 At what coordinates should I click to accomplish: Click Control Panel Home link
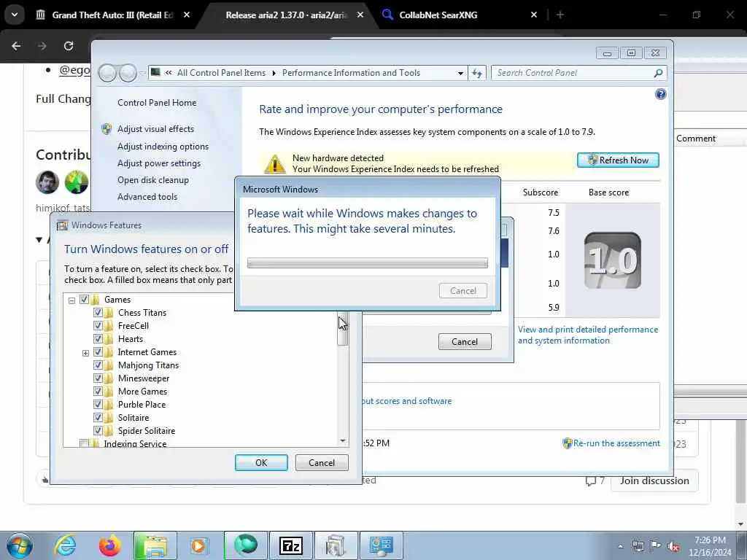click(157, 102)
